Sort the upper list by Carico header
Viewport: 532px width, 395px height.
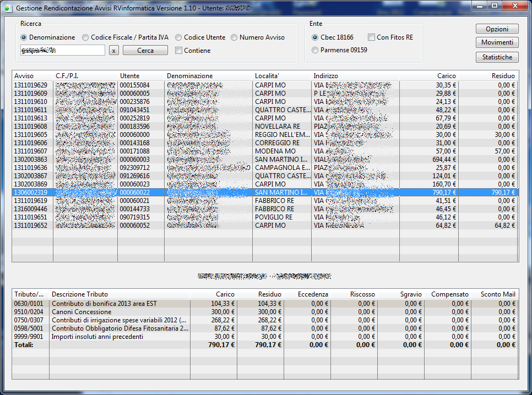tap(429, 76)
